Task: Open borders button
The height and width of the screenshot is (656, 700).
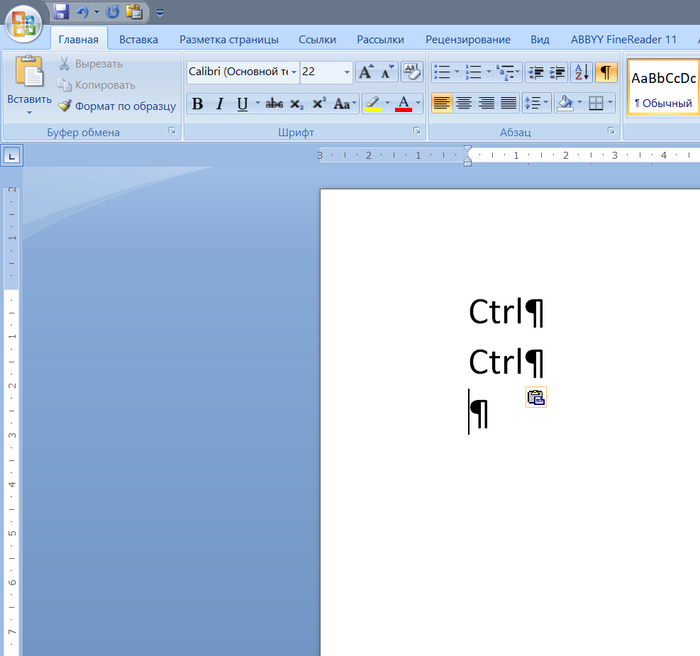Action: click(596, 104)
